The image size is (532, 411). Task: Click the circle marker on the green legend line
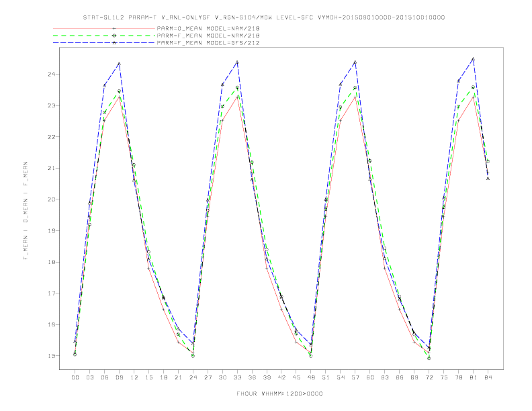[x=114, y=36]
